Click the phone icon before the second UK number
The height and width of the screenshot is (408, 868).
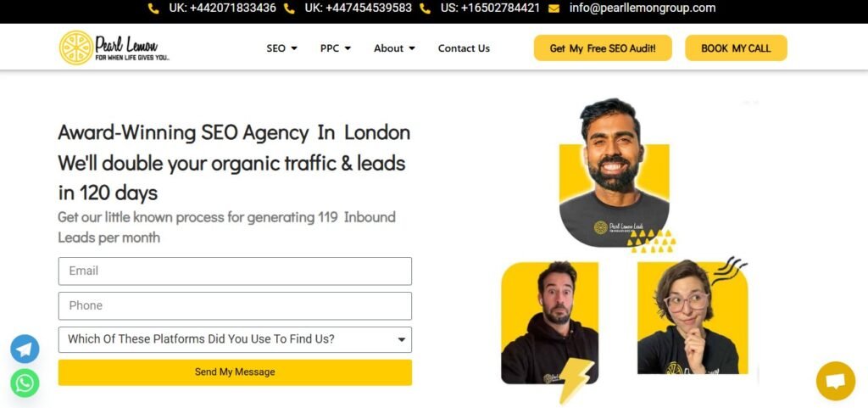point(289,8)
